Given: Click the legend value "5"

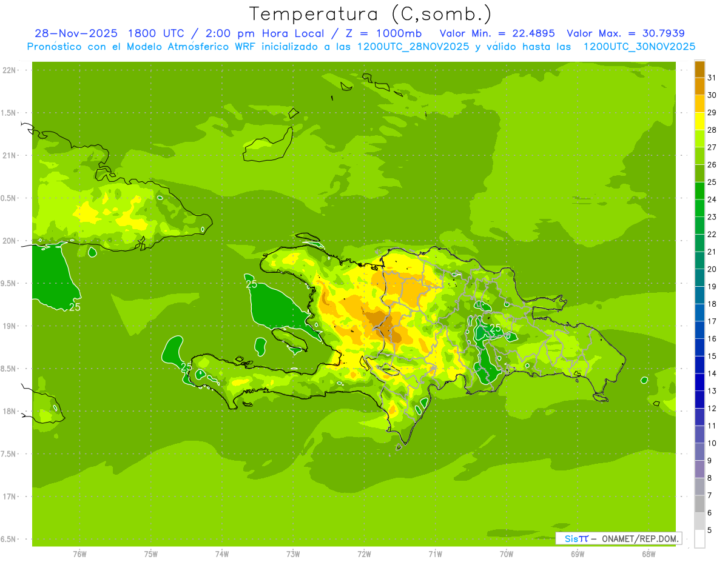Looking at the screenshot, I should tap(710, 530).
